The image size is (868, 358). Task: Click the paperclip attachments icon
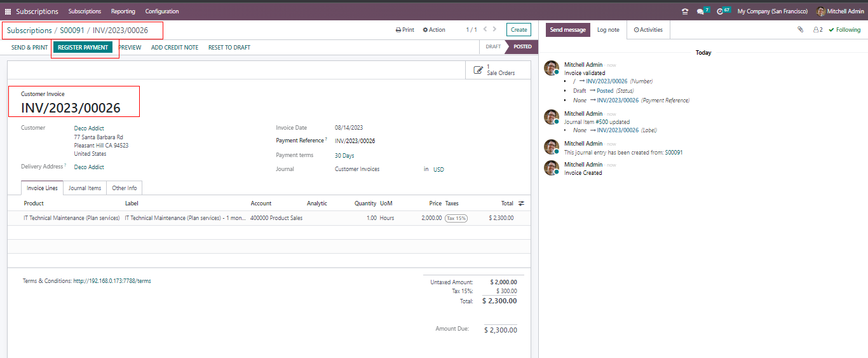pyautogui.click(x=800, y=30)
